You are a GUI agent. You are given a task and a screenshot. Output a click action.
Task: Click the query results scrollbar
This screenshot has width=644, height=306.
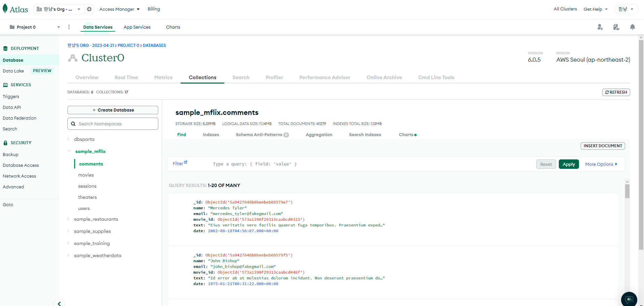point(627,191)
